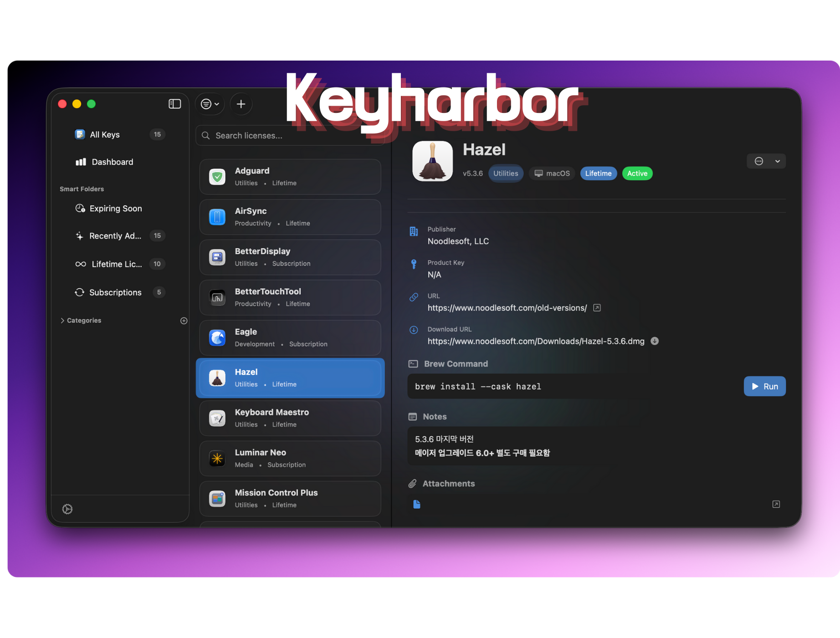
Task: Click the v5.3.6 version label
Action: tap(473, 174)
